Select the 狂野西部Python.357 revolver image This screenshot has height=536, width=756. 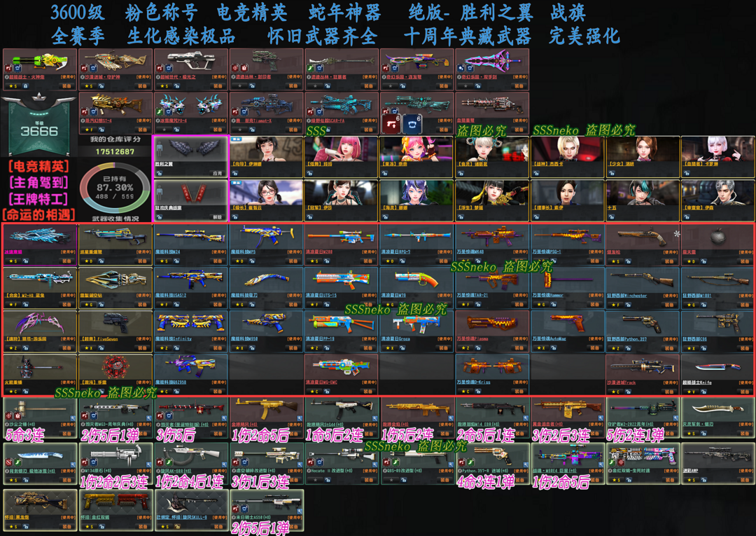click(x=642, y=323)
